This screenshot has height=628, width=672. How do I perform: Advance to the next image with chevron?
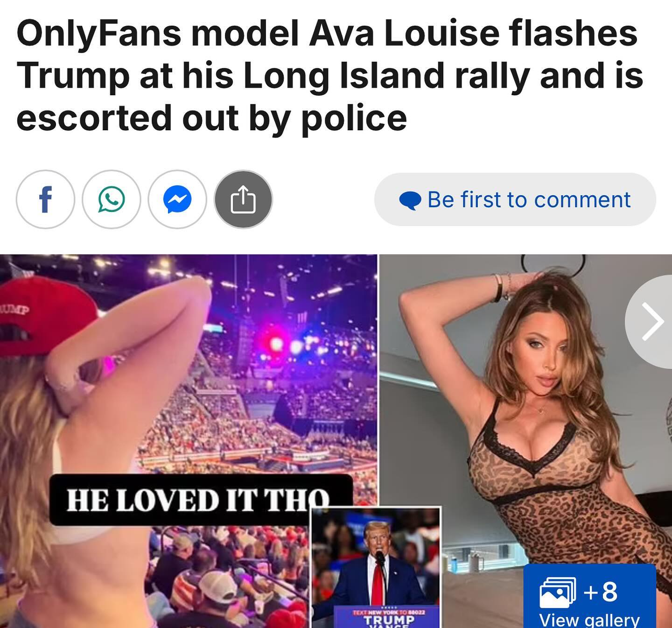tap(651, 322)
